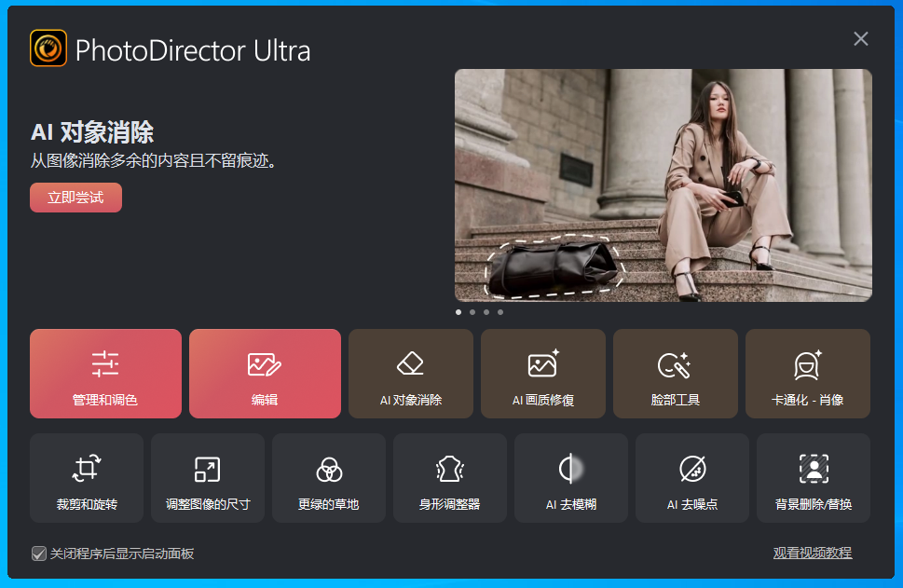Open the 调整图像的尺寸 resize tool
The height and width of the screenshot is (588, 903).
[208, 478]
